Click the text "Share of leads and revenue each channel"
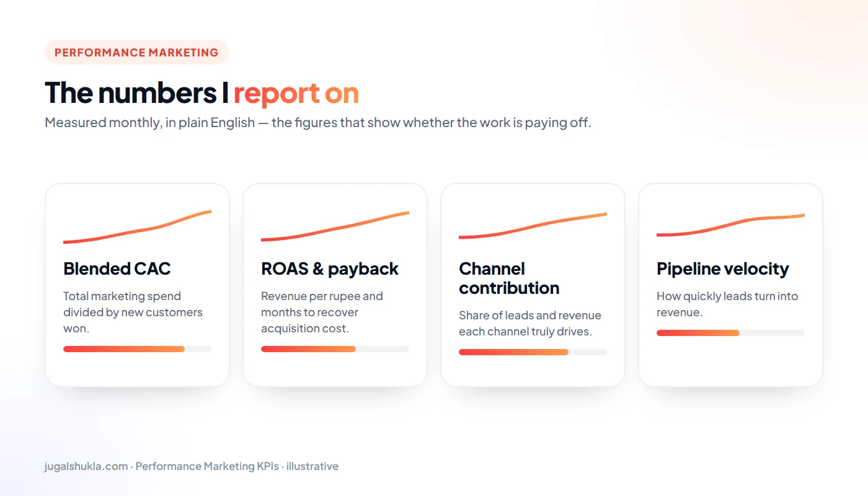The width and height of the screenshot is (868, 496). (530, 324)
